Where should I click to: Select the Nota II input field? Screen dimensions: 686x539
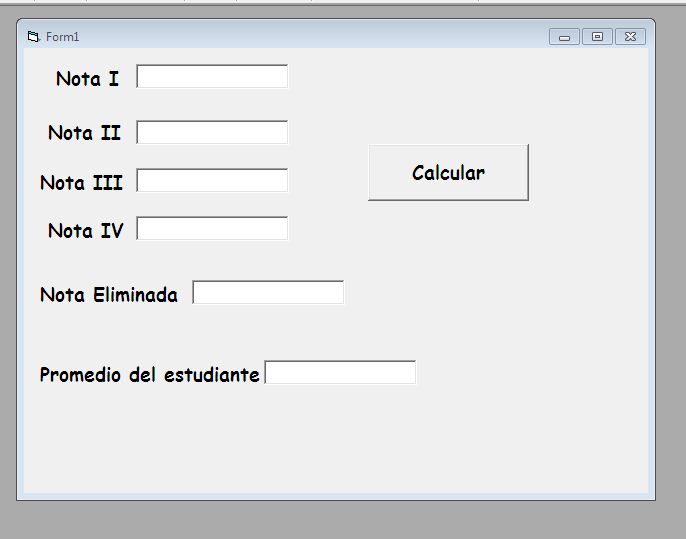coord(212,132)
